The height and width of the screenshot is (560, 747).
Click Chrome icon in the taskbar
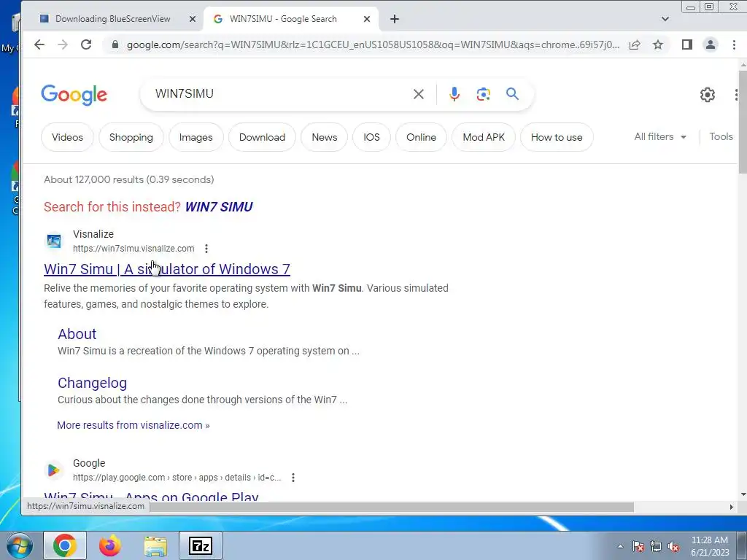point(65,545)
